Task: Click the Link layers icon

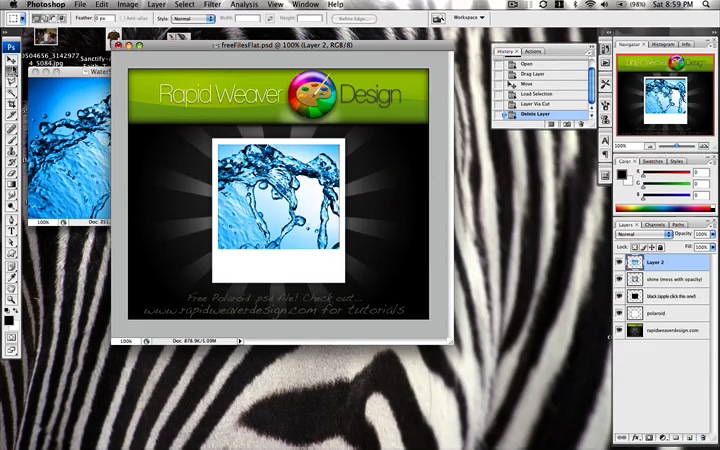Action: pyautogui.click(x=621, y=438)
